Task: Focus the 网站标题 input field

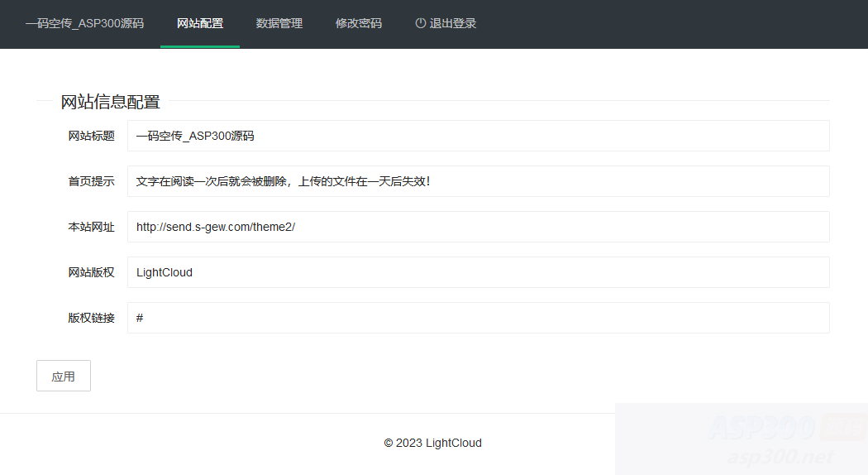Action: click(478, 136)
